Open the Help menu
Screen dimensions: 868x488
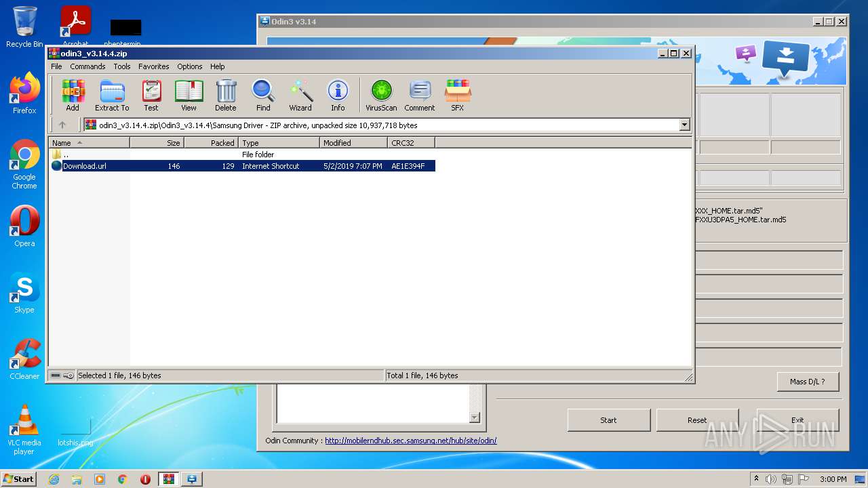tap(217, 66)
